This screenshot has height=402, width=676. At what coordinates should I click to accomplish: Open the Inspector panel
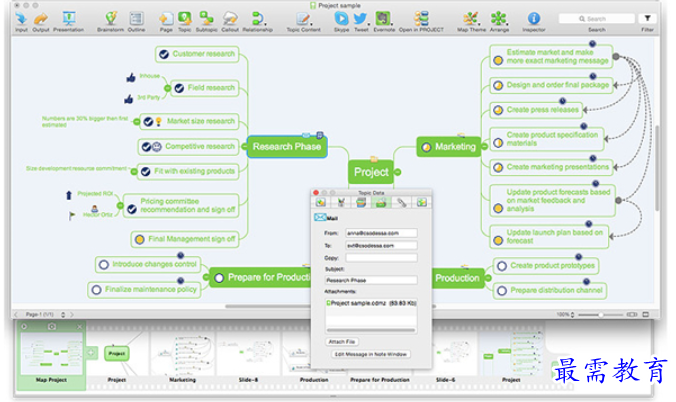534,22
